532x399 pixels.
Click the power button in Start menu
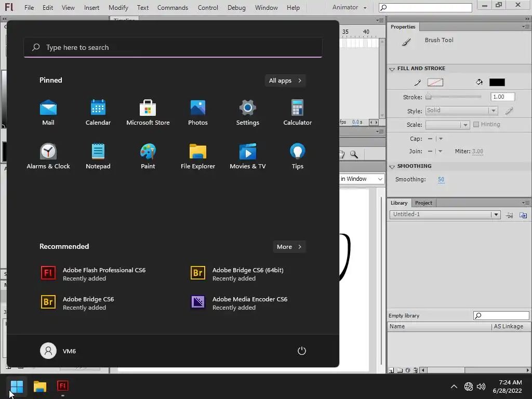coord(302,351)
